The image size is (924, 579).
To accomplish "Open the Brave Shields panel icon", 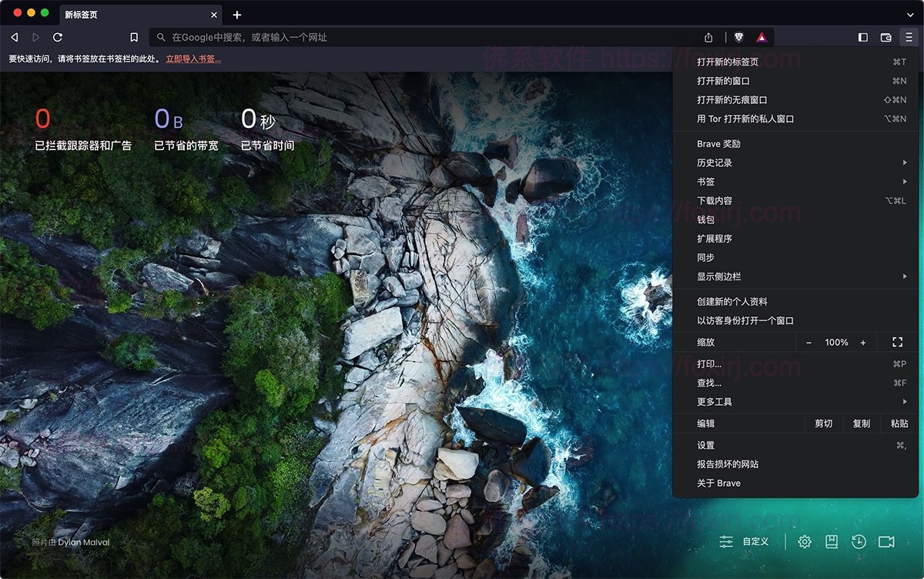I will click(738, 36).
